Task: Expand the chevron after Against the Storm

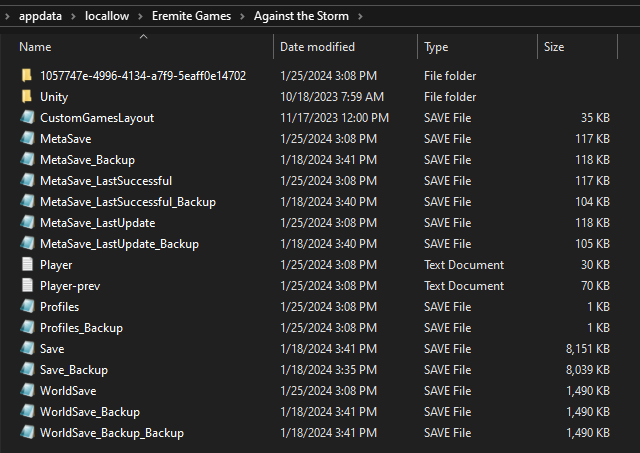Action: [x=360, y=17]
